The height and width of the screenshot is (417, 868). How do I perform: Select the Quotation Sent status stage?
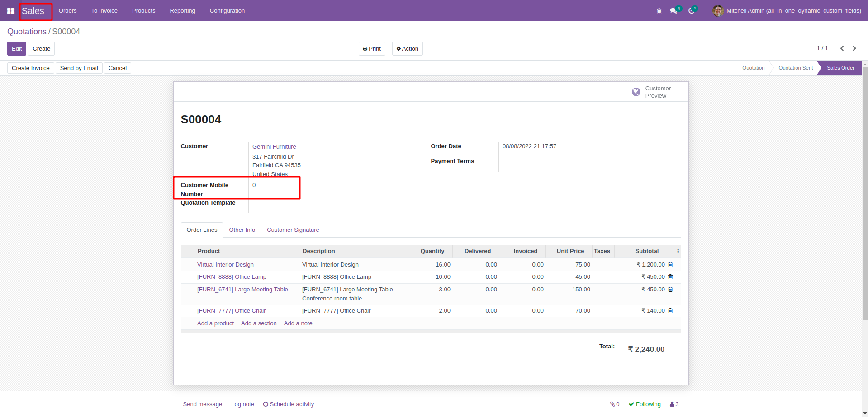tap(795, 68)
